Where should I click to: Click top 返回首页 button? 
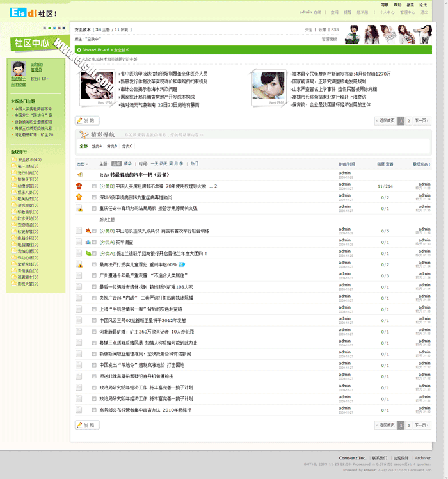386,121
